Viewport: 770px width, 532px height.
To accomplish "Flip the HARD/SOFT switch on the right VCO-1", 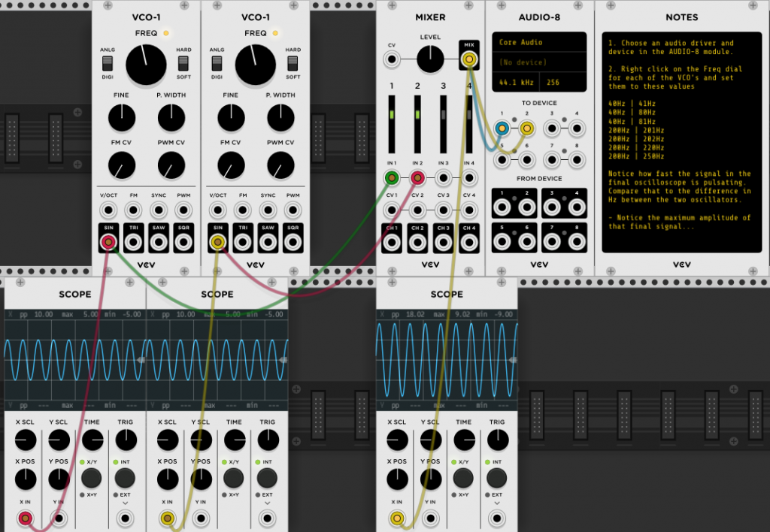I will point(293,63).
